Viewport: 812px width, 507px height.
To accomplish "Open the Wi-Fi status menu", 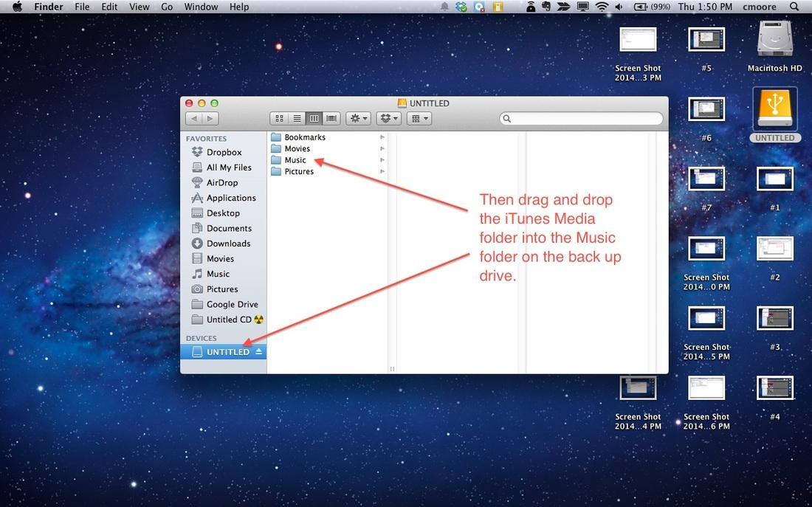I will pyautogui.click(x=602, y=7).
